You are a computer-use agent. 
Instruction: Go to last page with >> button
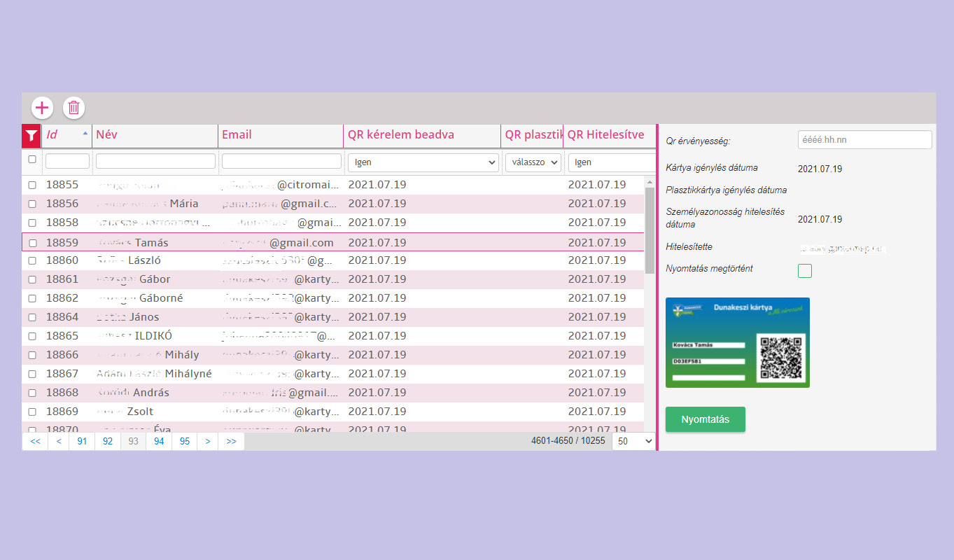[x=231, y=441]
